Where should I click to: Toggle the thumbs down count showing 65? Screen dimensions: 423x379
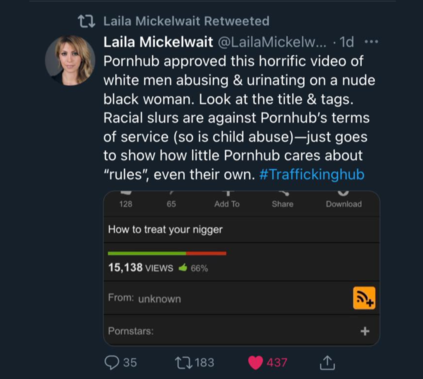(171, 199)
